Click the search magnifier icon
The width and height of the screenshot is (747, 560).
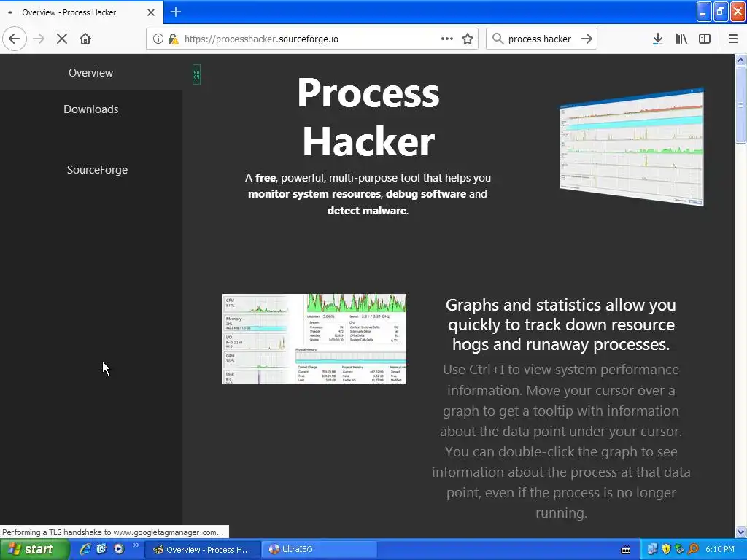coord(498,39)
